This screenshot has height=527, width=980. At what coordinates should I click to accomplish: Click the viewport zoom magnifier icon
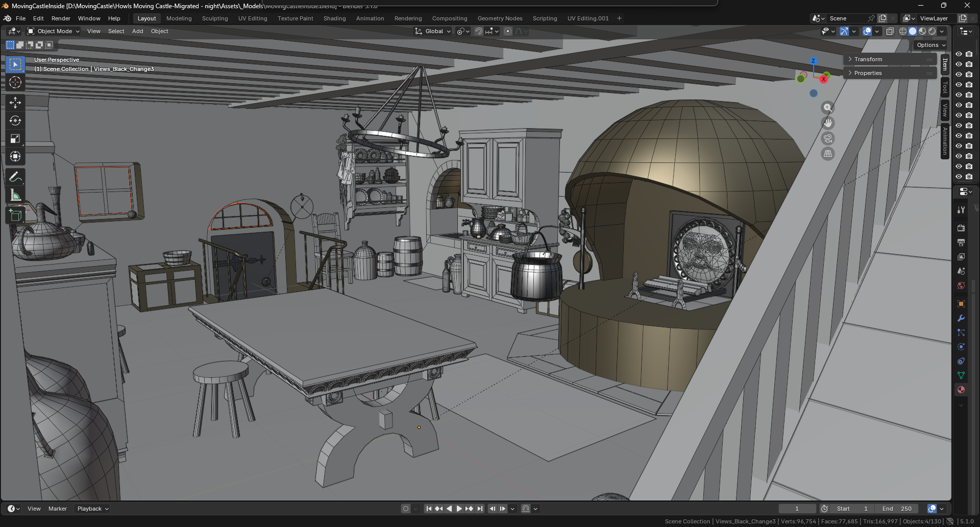pyautogui.click(x=827, y=108)
